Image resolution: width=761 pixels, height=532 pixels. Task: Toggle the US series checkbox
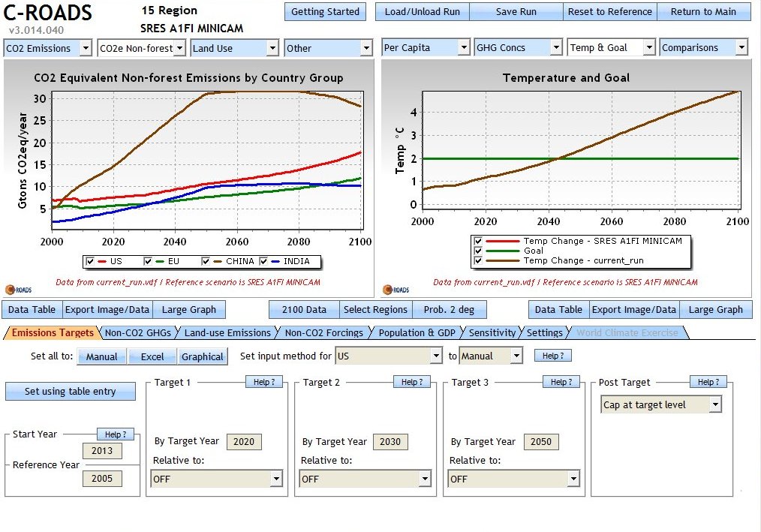click(x=90, y=261)
